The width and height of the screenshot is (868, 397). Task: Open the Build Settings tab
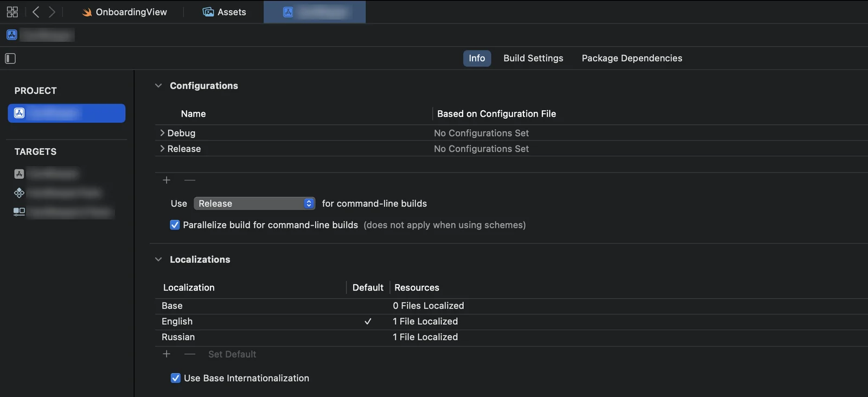(x=533, y=58)
